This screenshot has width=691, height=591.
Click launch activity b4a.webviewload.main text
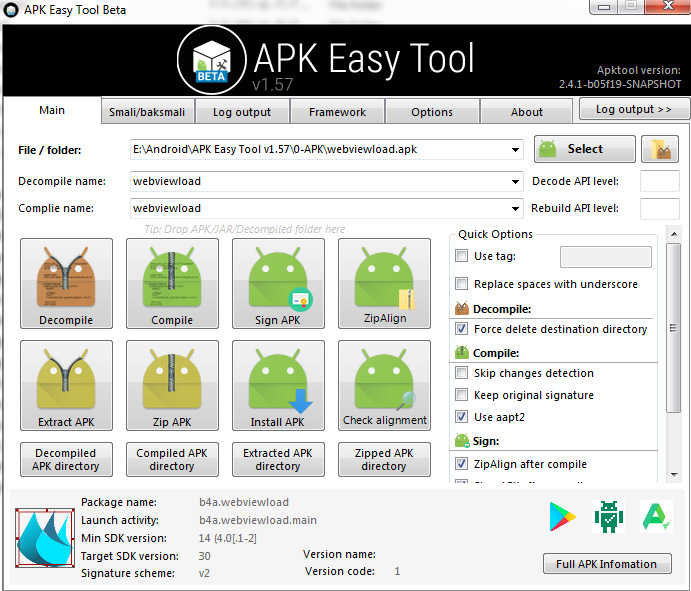258,520
